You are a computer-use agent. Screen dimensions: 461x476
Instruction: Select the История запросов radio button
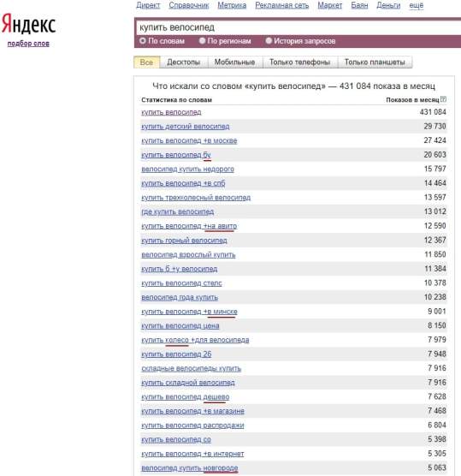pyautogui.click(x=269, y=40)
